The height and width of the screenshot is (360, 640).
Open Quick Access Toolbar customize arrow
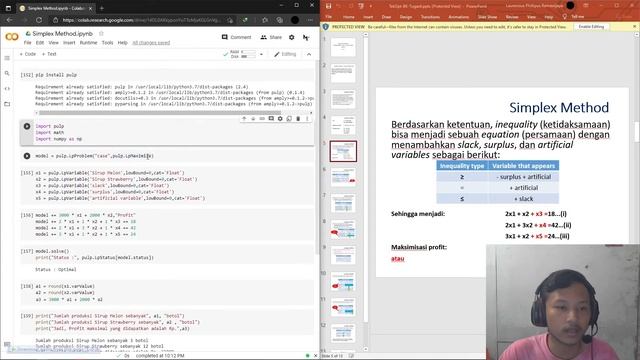tap(371, 6)
